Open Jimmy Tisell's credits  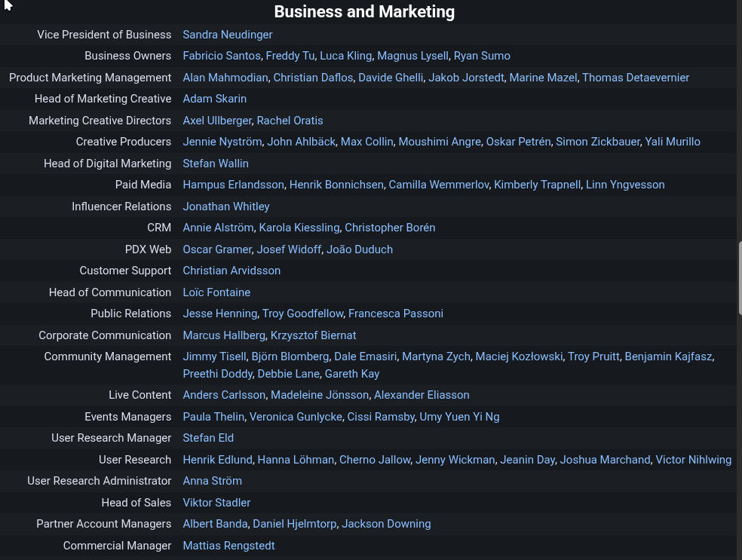click(215, 357)
